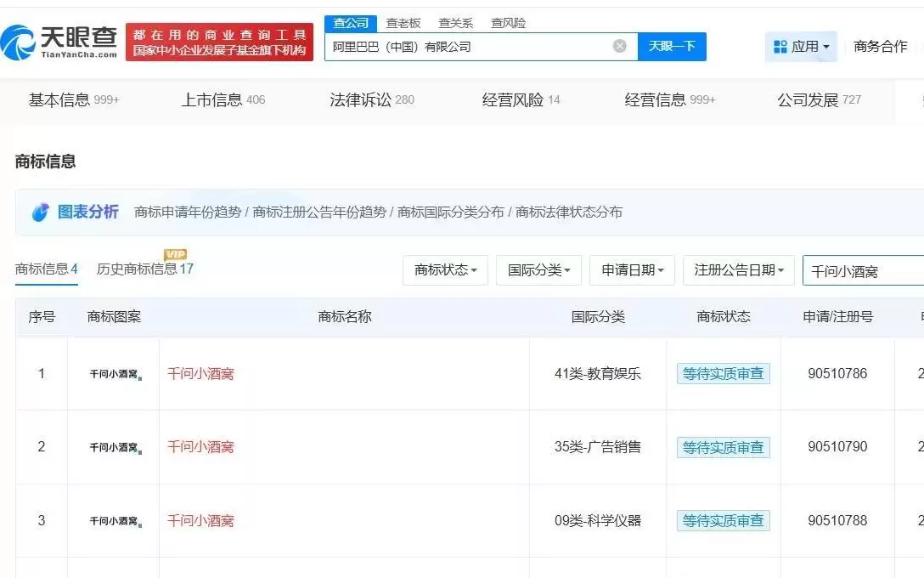Expand the 应用 menu dropdown
The height and width of the screenshot is (578, 924).
coord(799,46)
